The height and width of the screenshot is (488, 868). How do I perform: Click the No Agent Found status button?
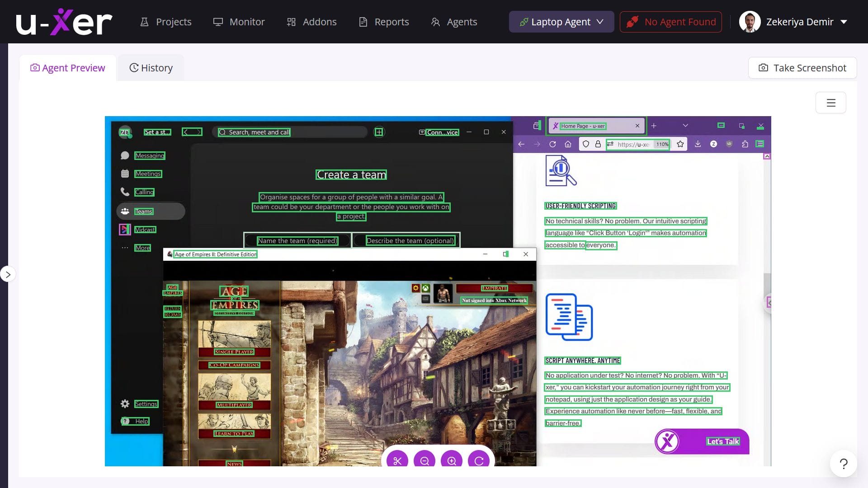pos(670,22)
